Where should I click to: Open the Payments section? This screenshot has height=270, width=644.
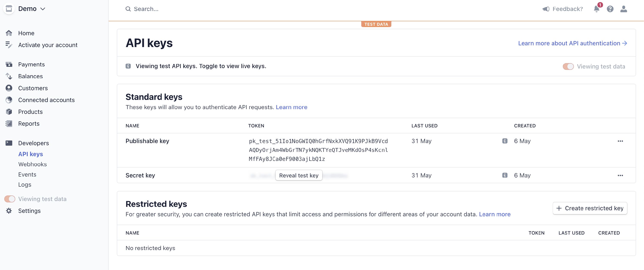32,64
